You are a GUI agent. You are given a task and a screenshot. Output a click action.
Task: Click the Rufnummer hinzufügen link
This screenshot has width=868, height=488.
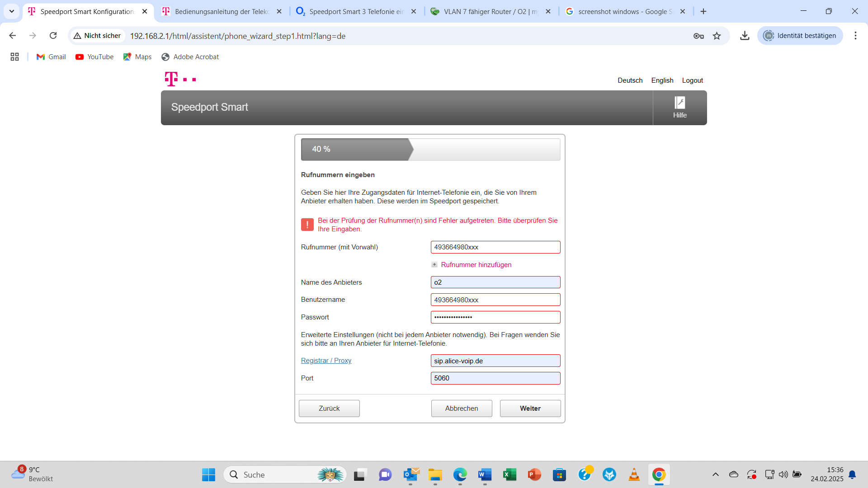click(476, 265)
